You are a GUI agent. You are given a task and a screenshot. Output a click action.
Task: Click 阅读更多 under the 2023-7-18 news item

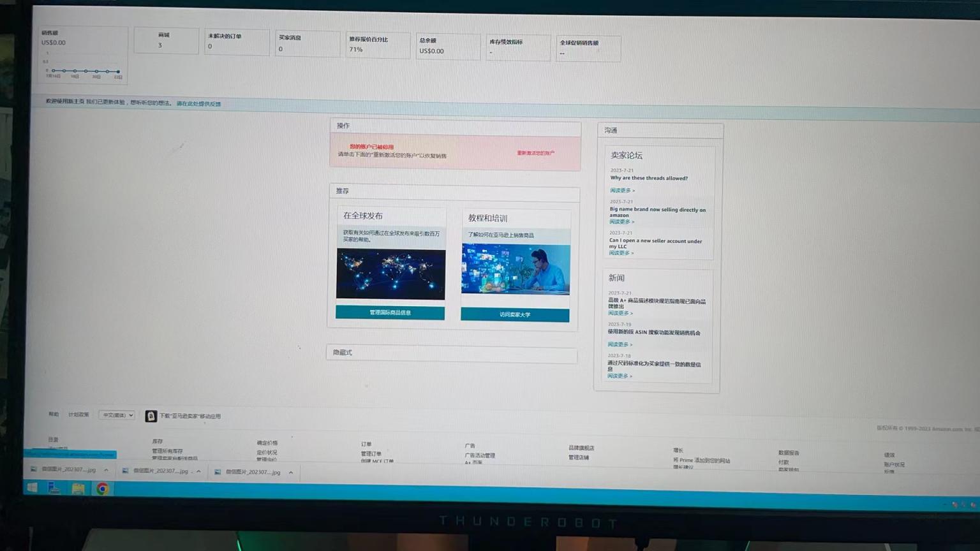(620, 376)
